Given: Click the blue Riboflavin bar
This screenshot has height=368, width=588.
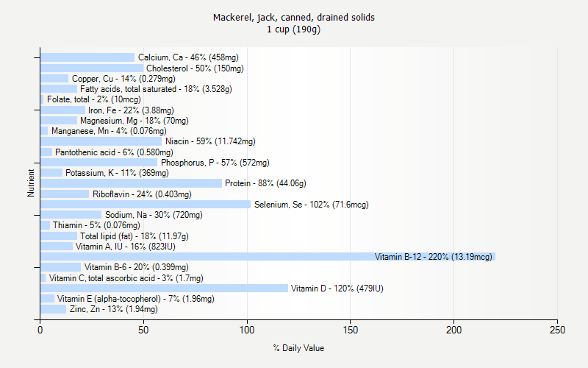Looking at the screenshot, I should click(x=65, y=194).
